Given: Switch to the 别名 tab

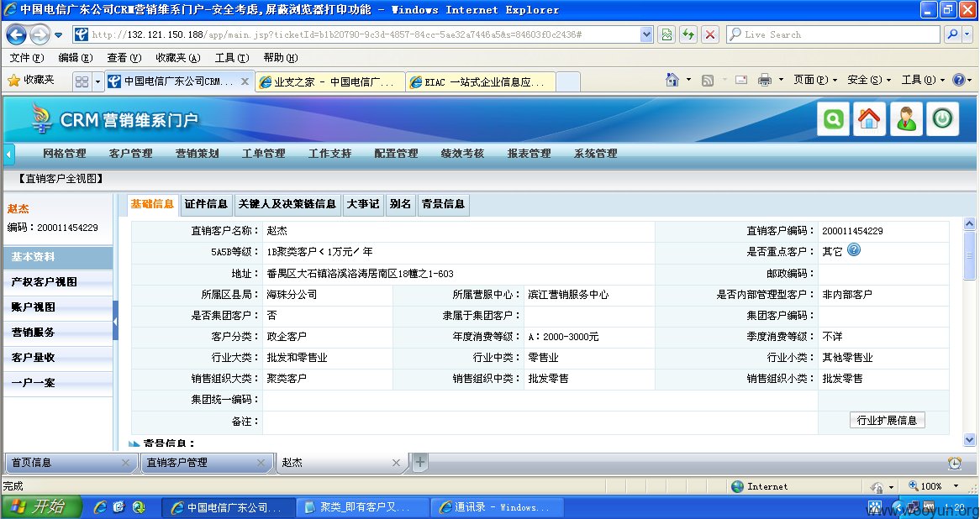Looking at the screenshot, I should [400, 204].
